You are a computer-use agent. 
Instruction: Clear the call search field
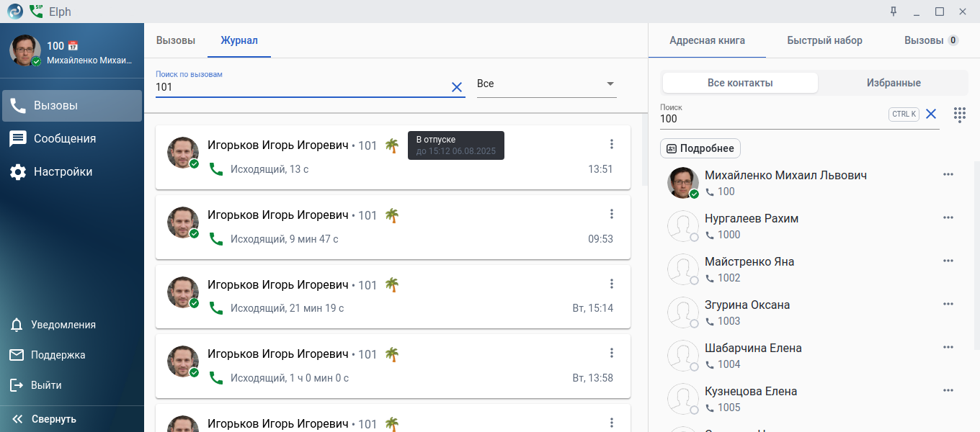coord(456,87)
